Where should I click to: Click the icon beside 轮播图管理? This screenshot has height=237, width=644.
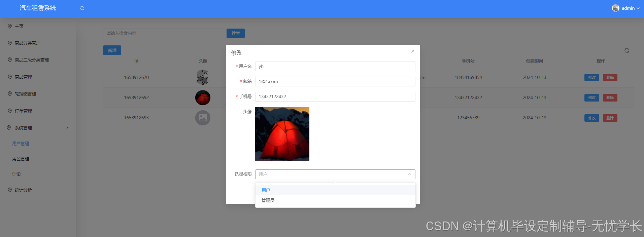coord(10,93)
